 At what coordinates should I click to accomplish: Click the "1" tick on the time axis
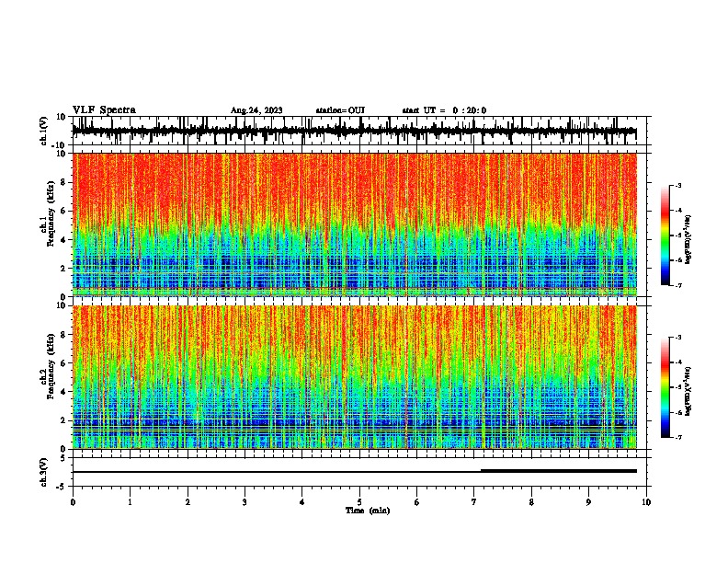pyautogui.click(x=130, y=502)
